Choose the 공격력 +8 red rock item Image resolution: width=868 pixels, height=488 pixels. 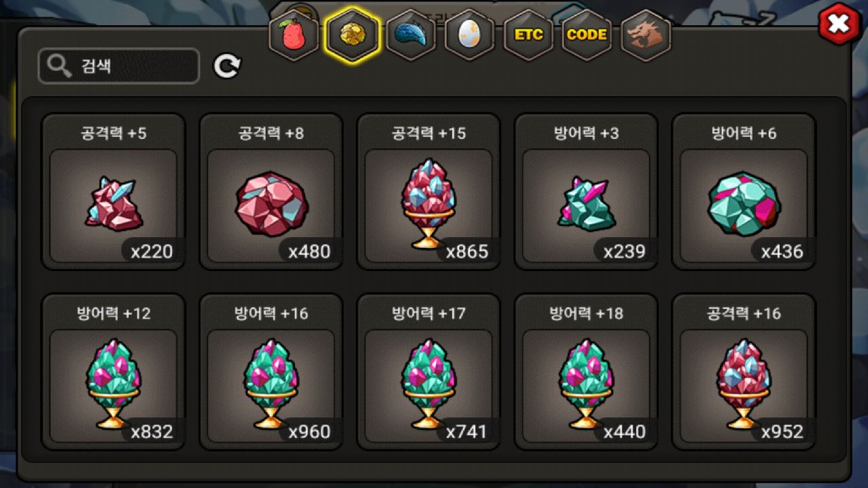pos(271,192)
